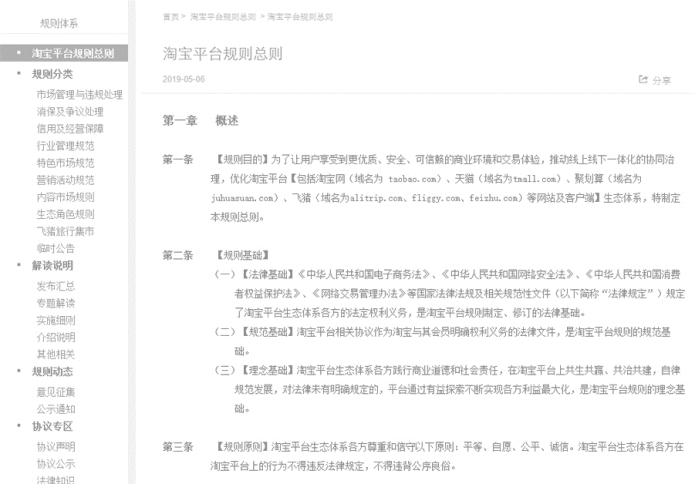Click the 分享 share icon
Viewport: 695px width, 484px height.
(643, 79)
